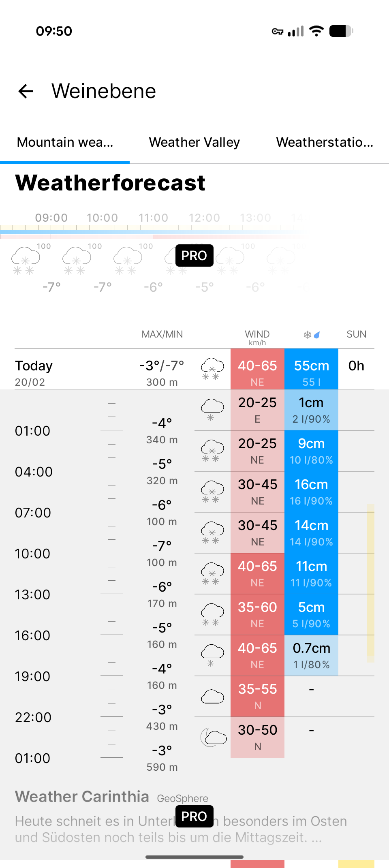Tap the 09:00 snow cloud icon in hourly strip
Viewport: 389px width, 868px height.
pos(26,260)
